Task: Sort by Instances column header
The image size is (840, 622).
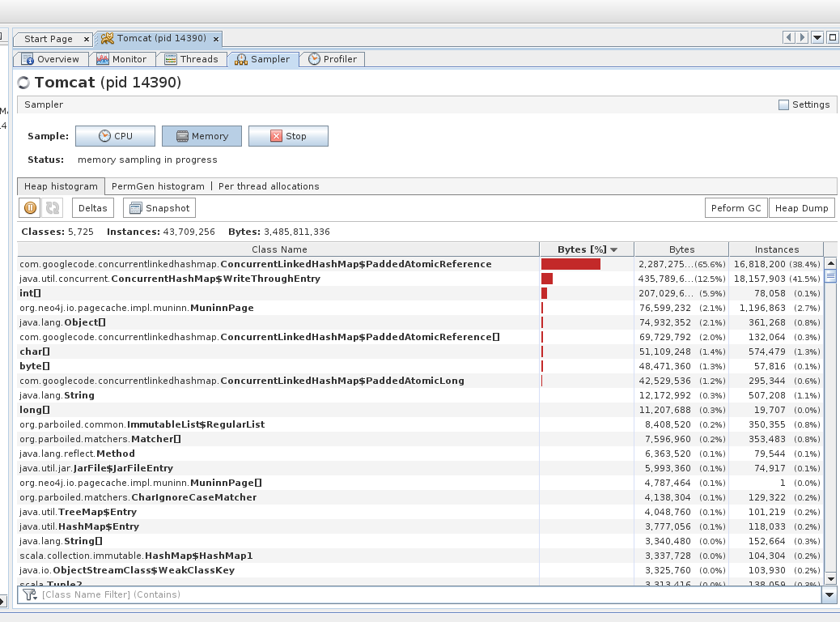Action: (x=776, y=249)
